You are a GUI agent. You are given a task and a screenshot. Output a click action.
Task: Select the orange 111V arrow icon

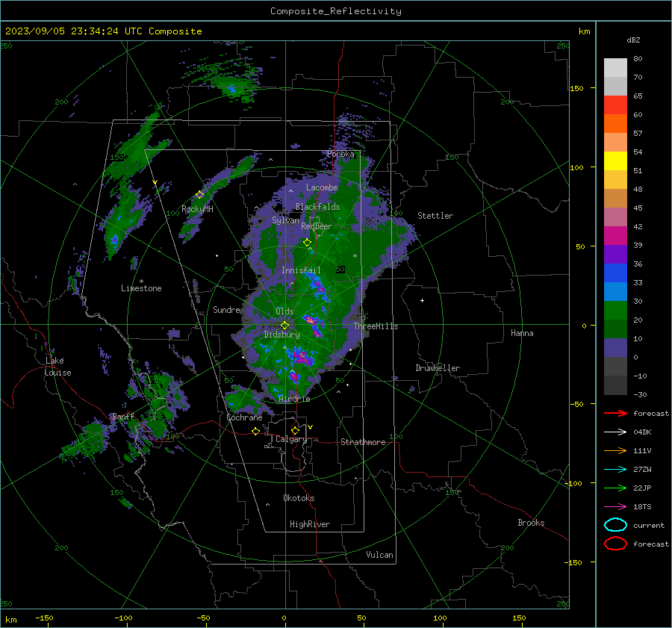(x=615, y=450)
